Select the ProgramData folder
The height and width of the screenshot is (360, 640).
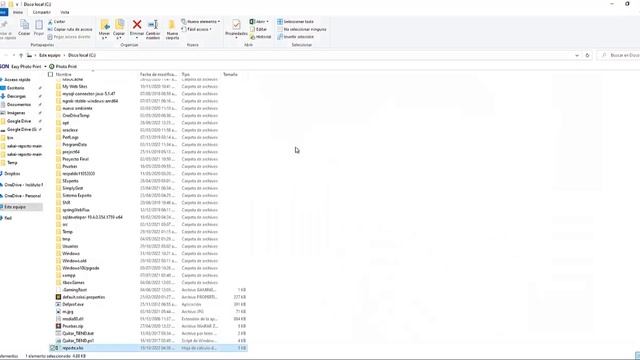(75, 145)
